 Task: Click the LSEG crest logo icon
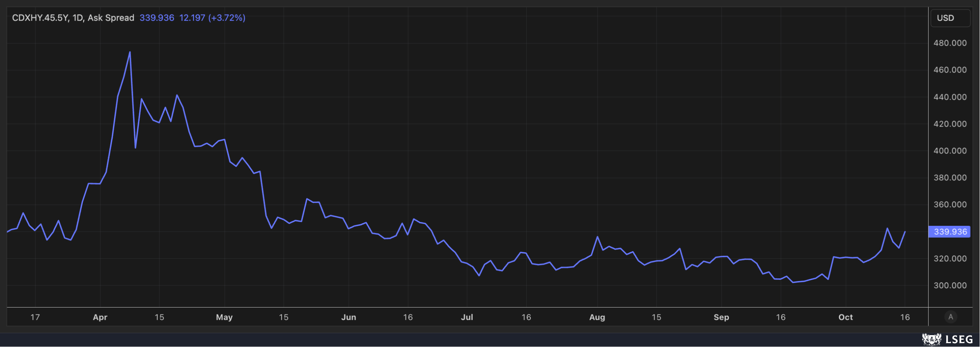click(x=931, y=339)
